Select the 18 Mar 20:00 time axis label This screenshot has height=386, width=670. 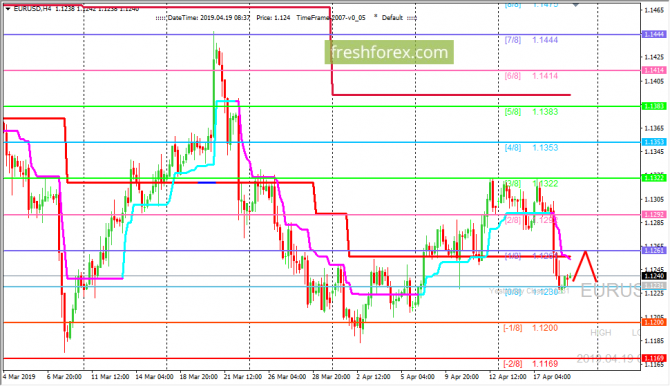point(199,377)
